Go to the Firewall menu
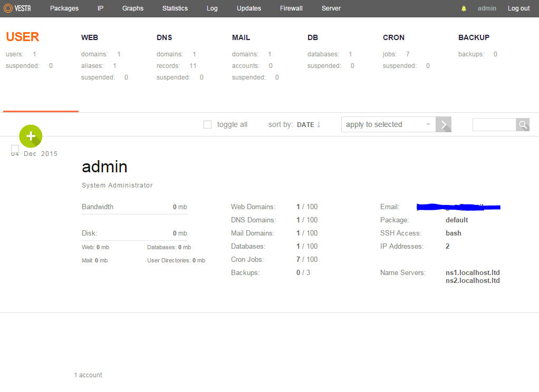 (291, 8)
